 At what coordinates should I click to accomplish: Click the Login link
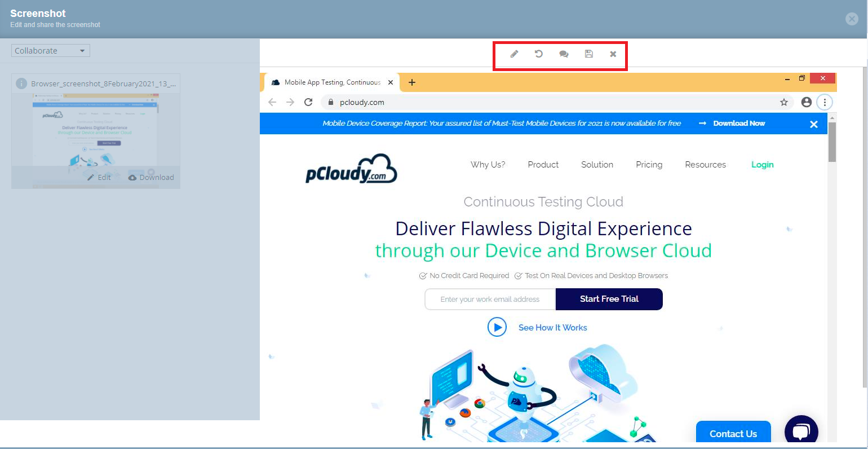click(x=763, y=165)
